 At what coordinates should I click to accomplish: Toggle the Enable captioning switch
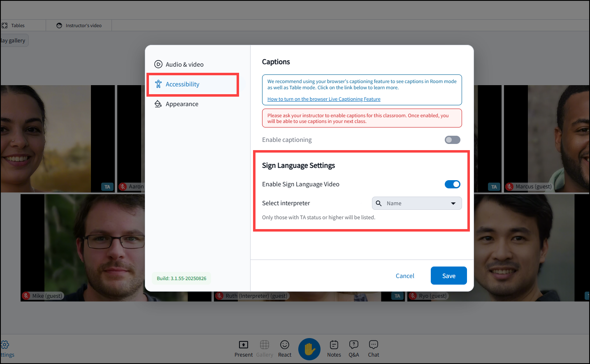click(x=453, y=140)
